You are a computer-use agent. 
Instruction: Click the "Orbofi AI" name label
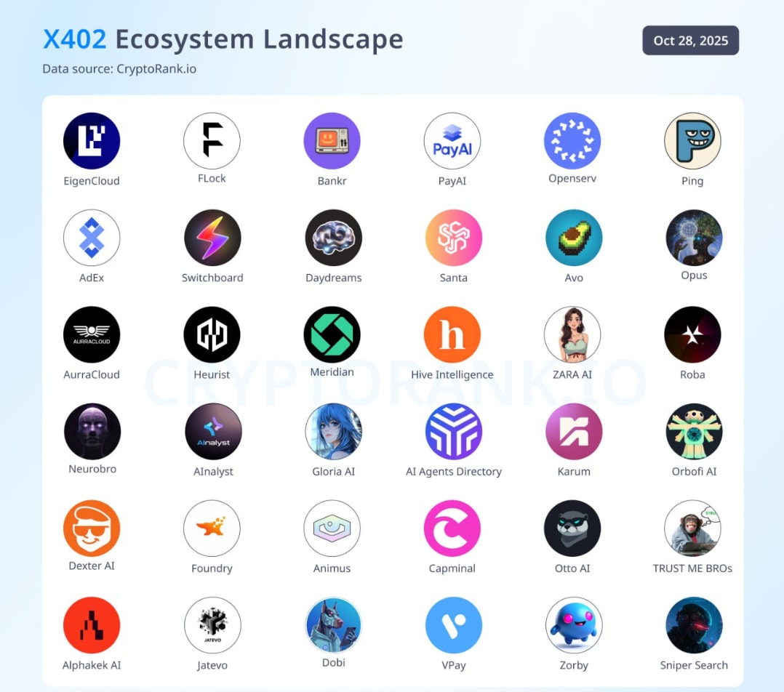694,472
